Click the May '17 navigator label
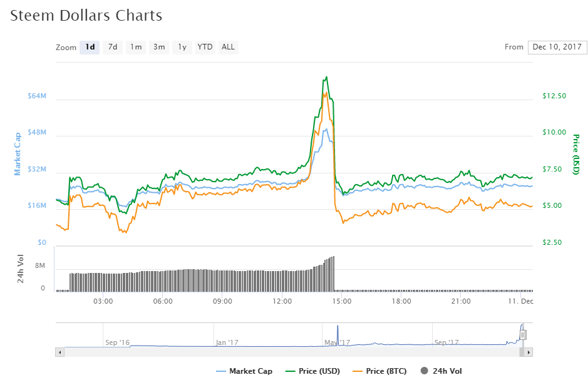The height and width of the screenshot is (385, 588). [337, 342]
